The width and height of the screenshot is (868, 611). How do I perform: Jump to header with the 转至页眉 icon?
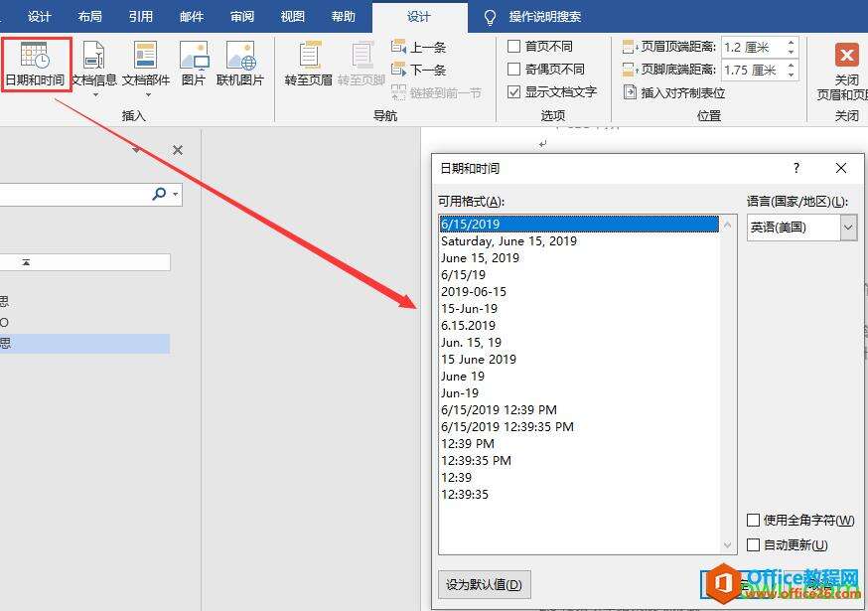(310, 56)
